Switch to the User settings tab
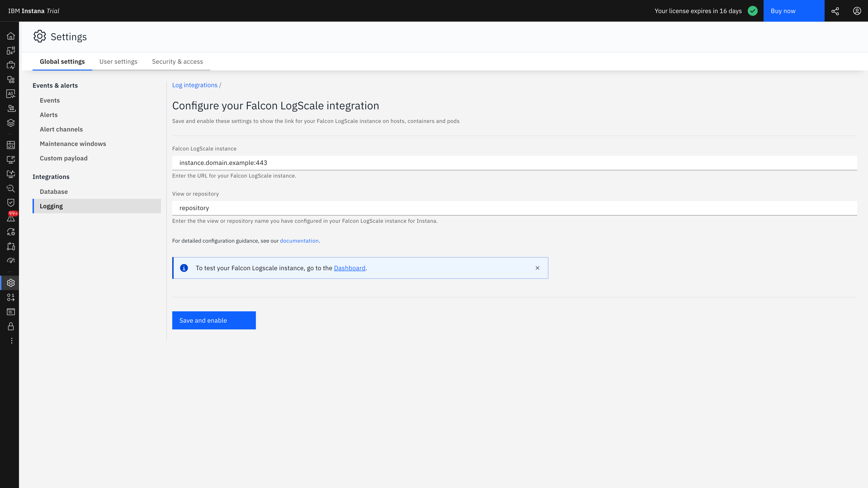This screenshot has width=868, height=488. pos(118,62)
